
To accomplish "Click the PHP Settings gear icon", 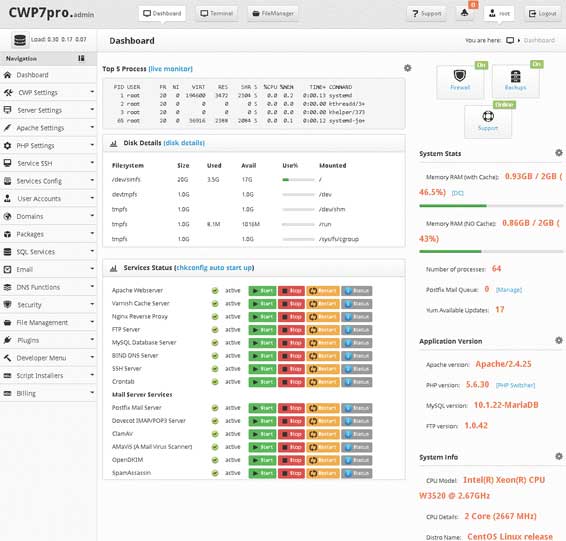I will pos(7,145).
